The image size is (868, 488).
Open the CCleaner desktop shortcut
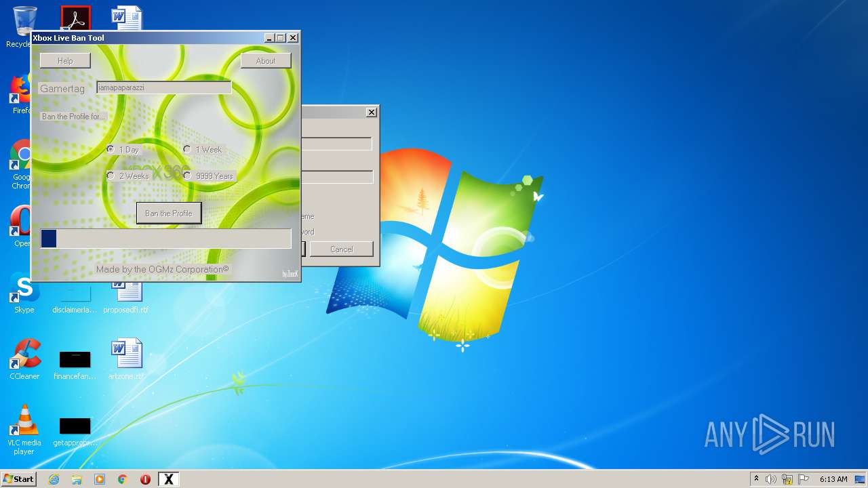tap(24, 359)
